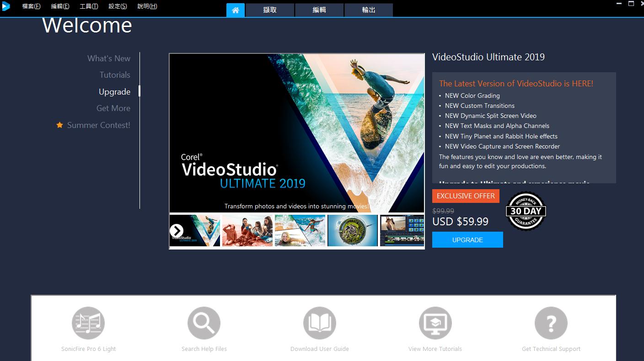The height and width of the screenshot is (361, 644).
Task: Open the SonicFire Pro 6 Light icon
Action: click(x=88, y=323)
